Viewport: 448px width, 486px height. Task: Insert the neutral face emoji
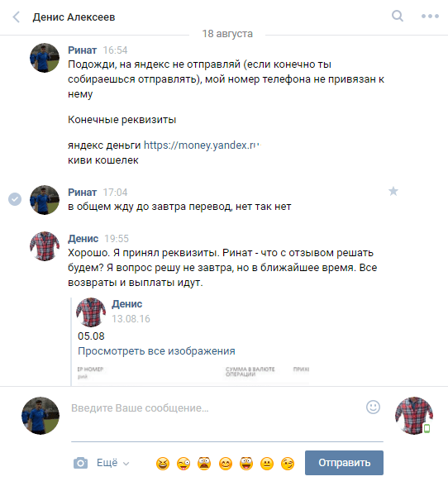pos(267,464)
